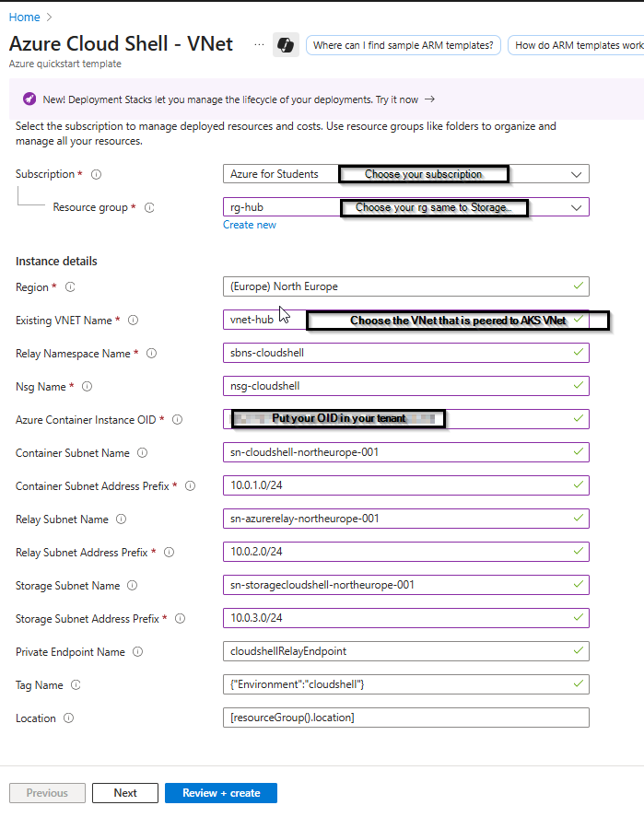Viewport: 644px width, 817px height.
Task: Show info tooltip for Container Subnet Name
Action: click(142, 453)
